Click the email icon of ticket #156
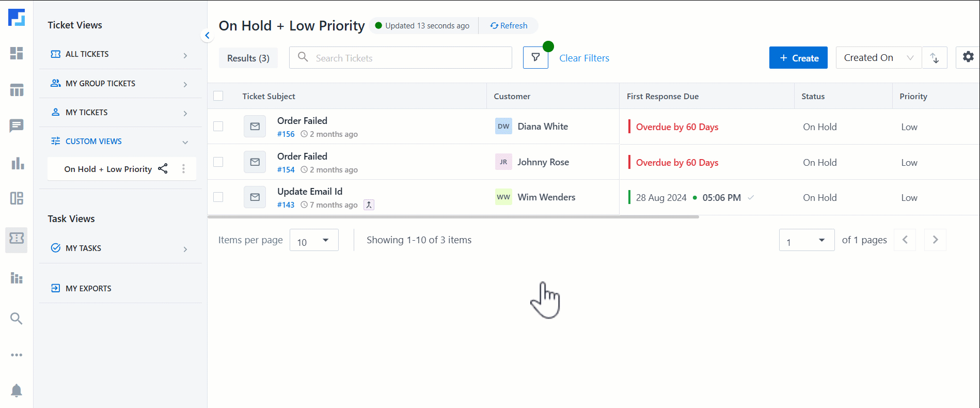This screenshot has width=980, height=408. [x=255, y=127]
